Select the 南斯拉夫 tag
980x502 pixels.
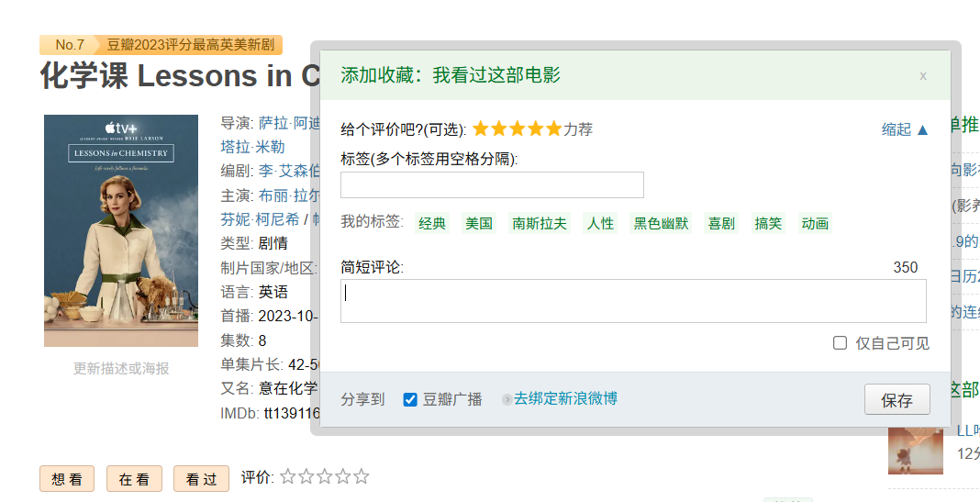(540, 223)
